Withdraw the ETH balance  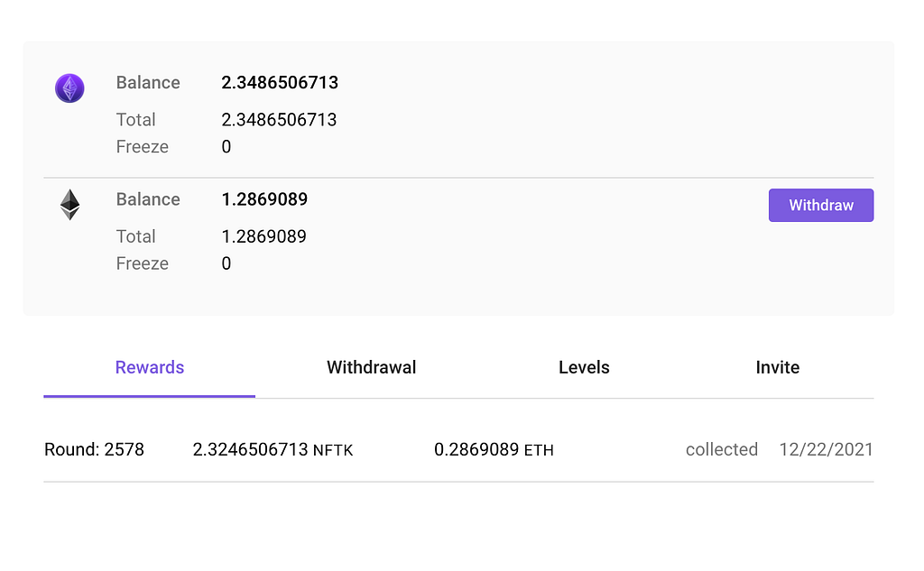pos(821,205)
